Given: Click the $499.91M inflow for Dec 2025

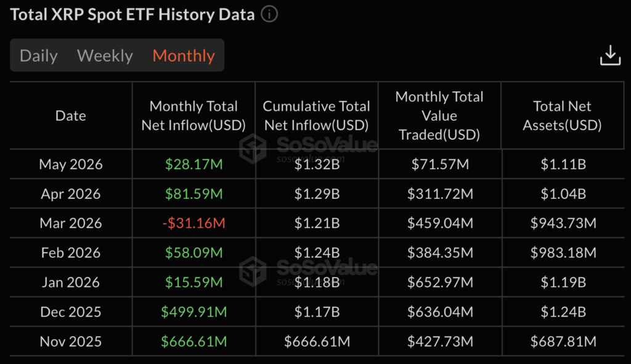Looking at the screenshot, I should click(193, 312).
